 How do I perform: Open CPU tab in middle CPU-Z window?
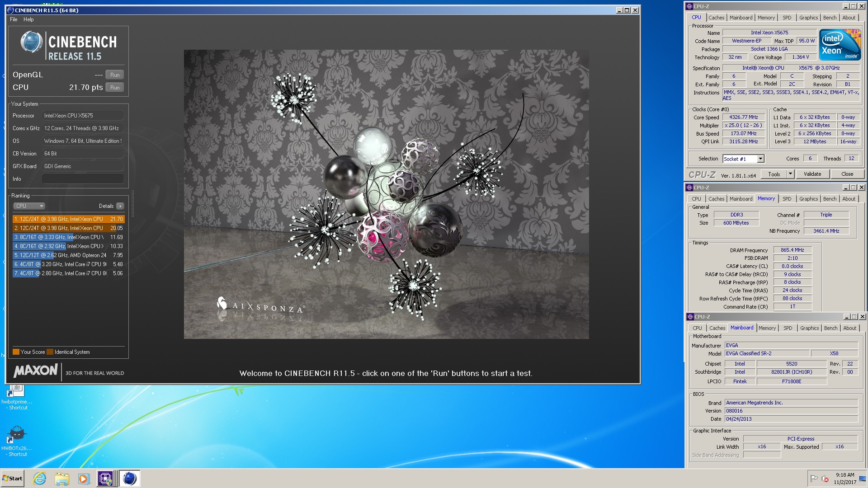[696, 199]
